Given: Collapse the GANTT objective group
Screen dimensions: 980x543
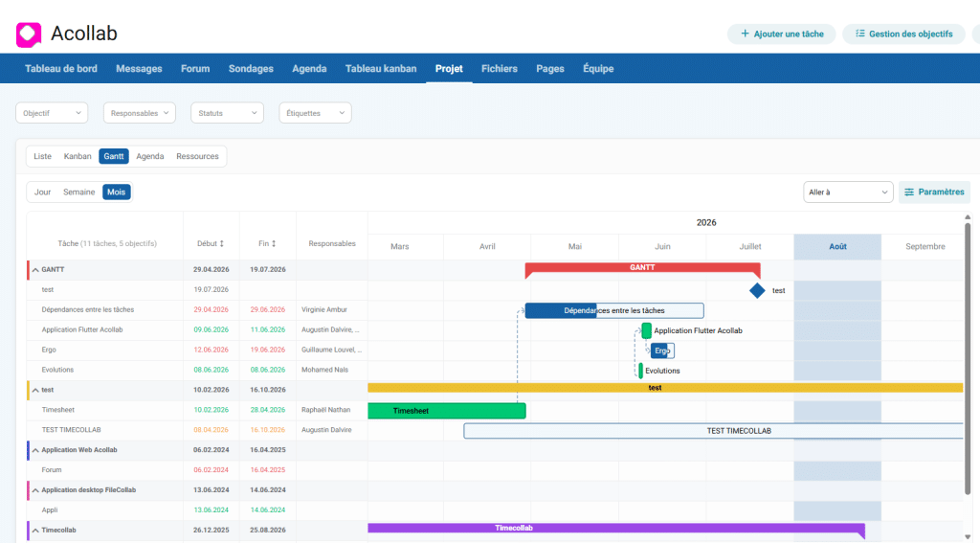Looking at the screenshot, I should [x=35, y=270].
